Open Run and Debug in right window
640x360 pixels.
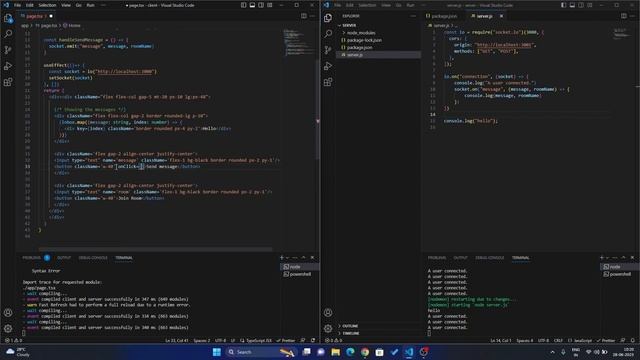point(328,66)
